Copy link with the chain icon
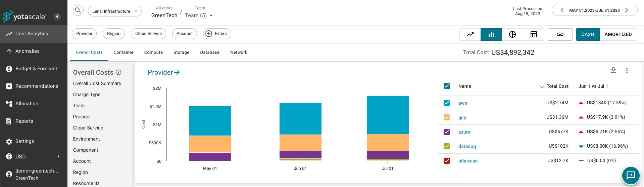Screen dimensions: 644x187 pos(560,34)
